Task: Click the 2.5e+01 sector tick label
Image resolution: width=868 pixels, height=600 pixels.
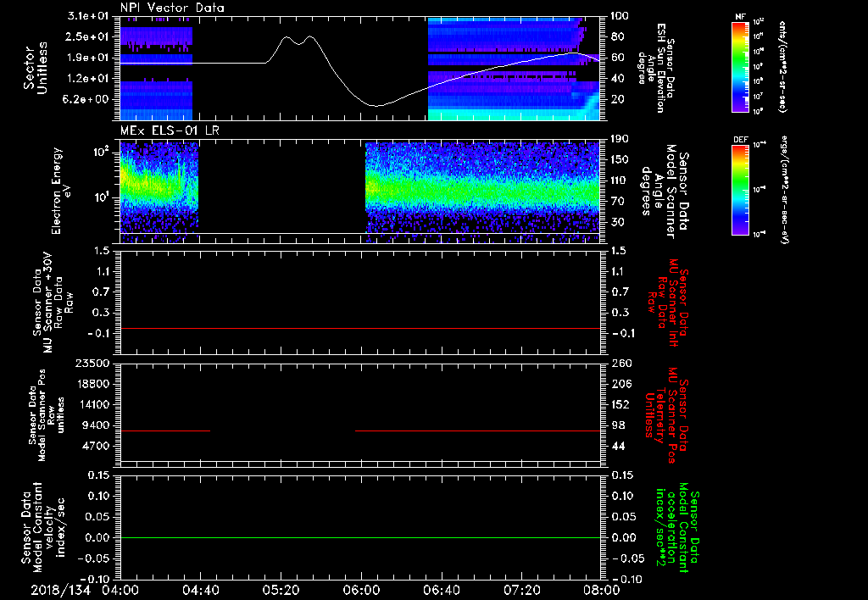Action: 88,36
